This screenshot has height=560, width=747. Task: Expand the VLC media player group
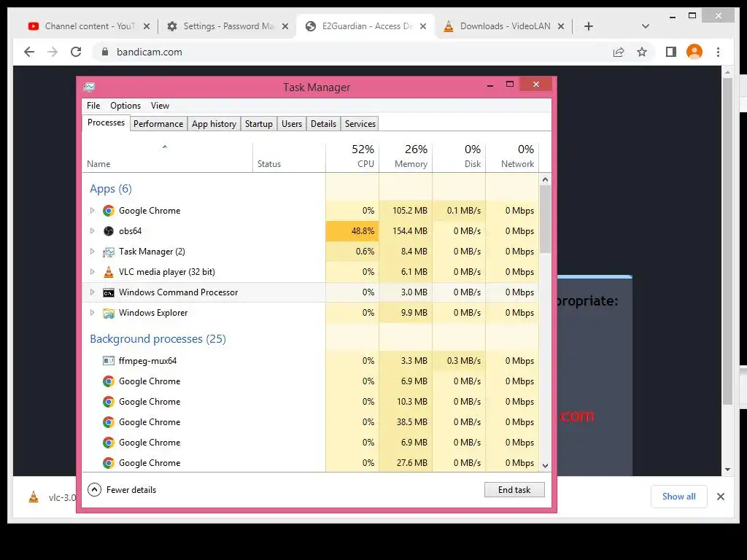[92, 272]
